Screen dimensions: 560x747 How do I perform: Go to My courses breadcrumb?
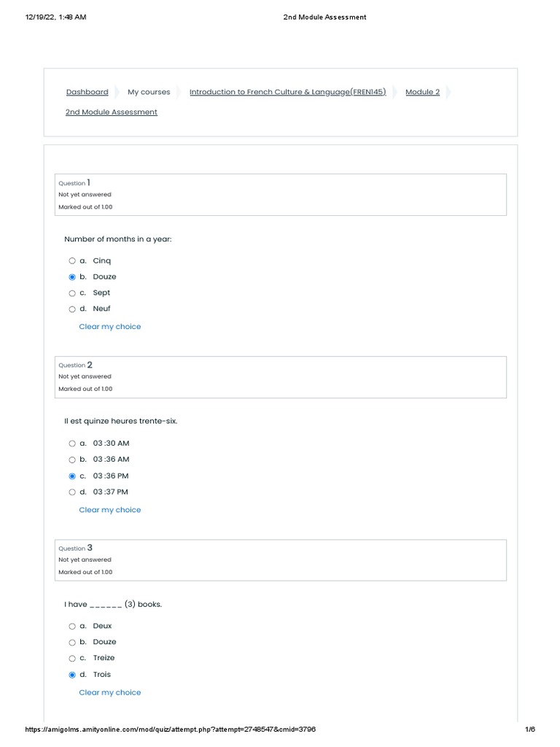coord(149,92)
